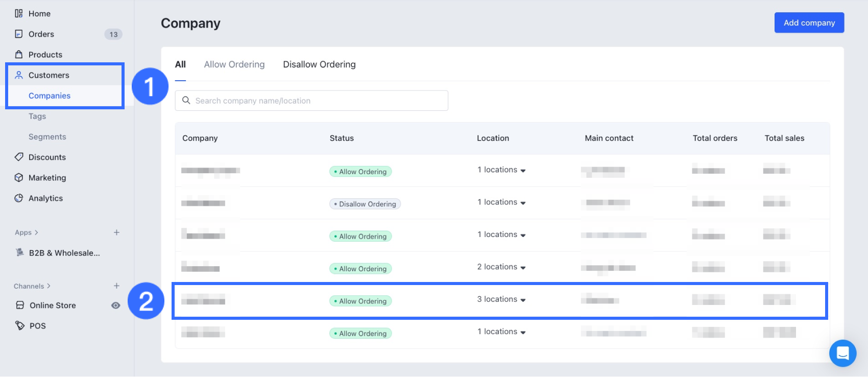Click the POS channel icon

pyautogui.click(x=20, y=325)
